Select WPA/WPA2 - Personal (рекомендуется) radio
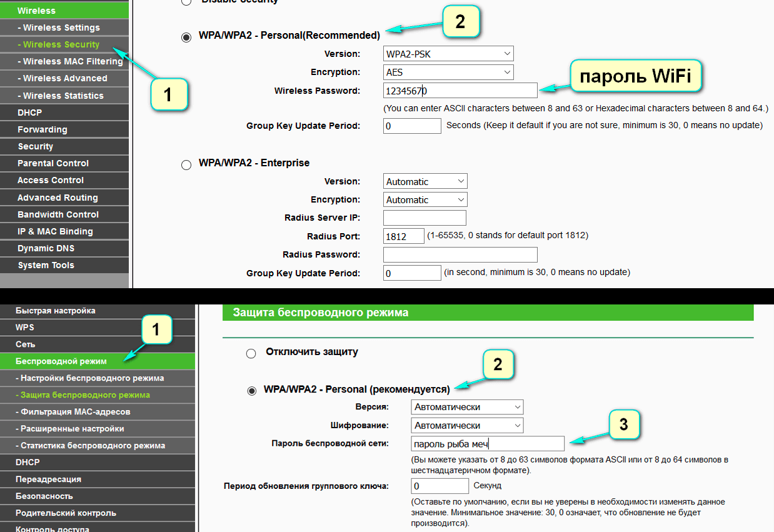 (252, 391)
